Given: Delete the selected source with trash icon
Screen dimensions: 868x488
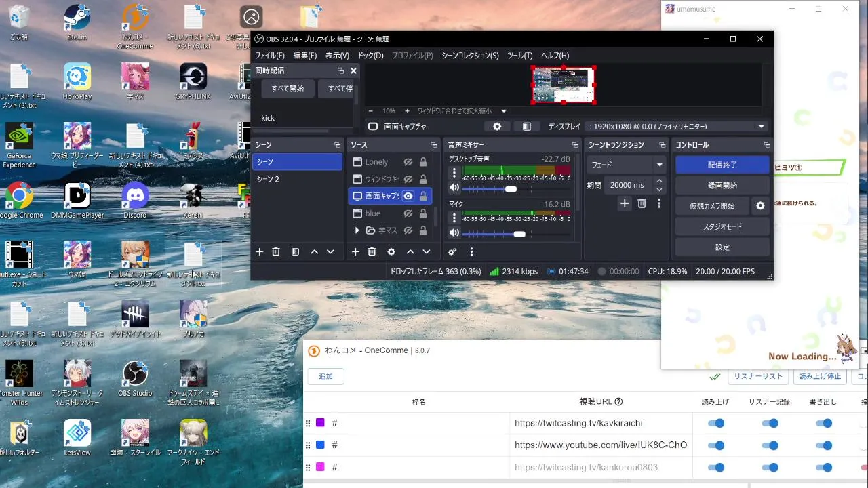Looking at the screenshot, I should pyautogui.click(x=372, y=251).
